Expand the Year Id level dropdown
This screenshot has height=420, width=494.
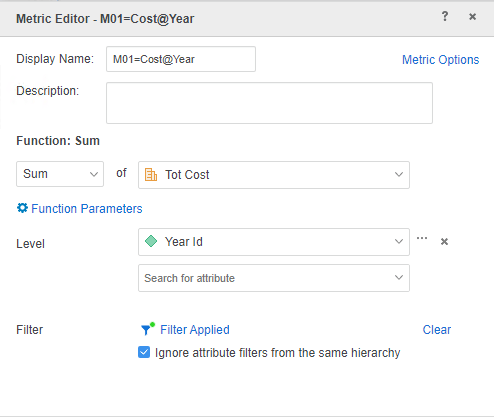(x=274, y=242)
